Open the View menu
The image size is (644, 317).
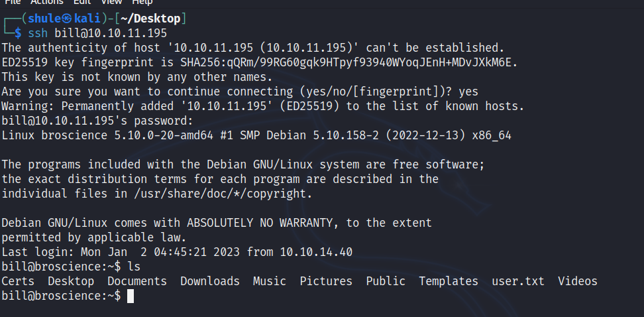111,3
